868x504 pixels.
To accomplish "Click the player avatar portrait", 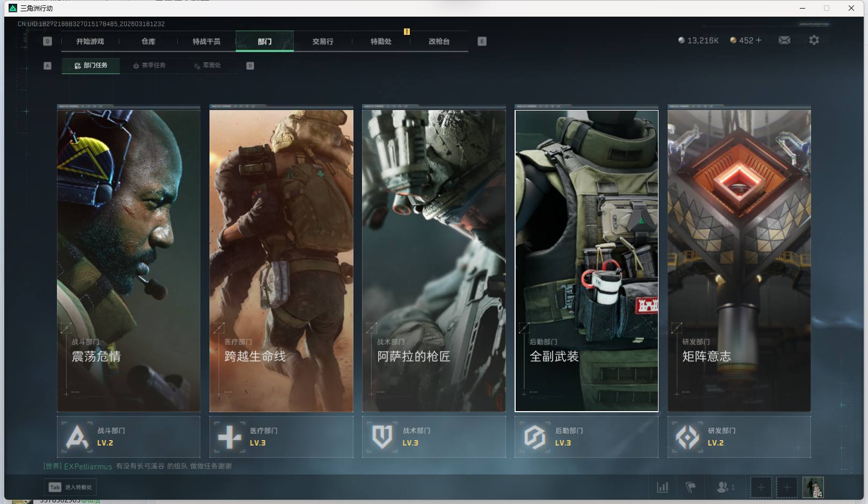I will pyautogui.click(x=813, y=487).
